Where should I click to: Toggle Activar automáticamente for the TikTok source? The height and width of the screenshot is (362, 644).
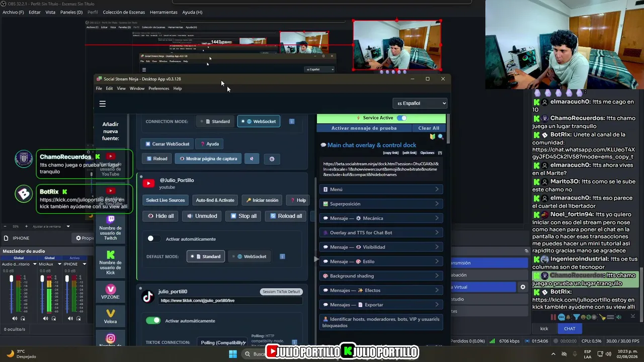[x=153, y=321]
